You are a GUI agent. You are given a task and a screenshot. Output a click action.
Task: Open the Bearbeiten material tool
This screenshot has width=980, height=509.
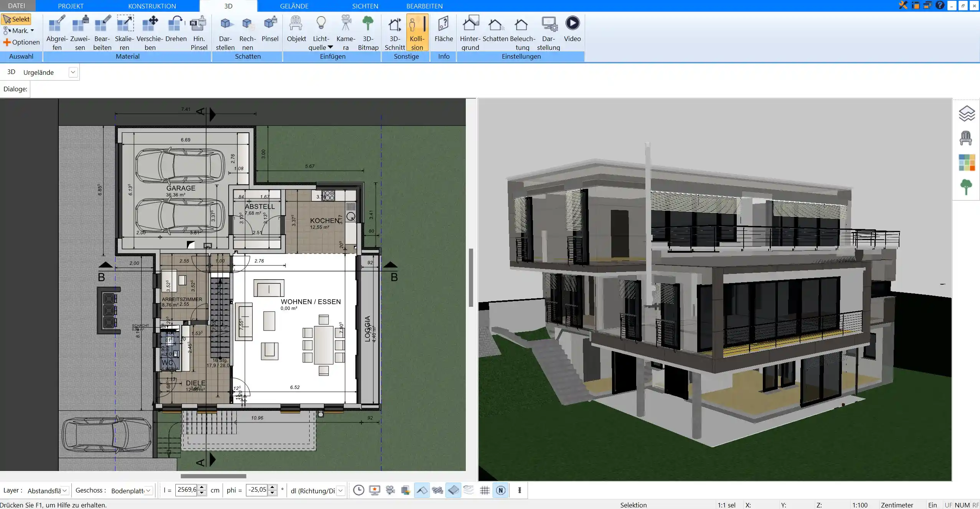click(x=102, y=33)
